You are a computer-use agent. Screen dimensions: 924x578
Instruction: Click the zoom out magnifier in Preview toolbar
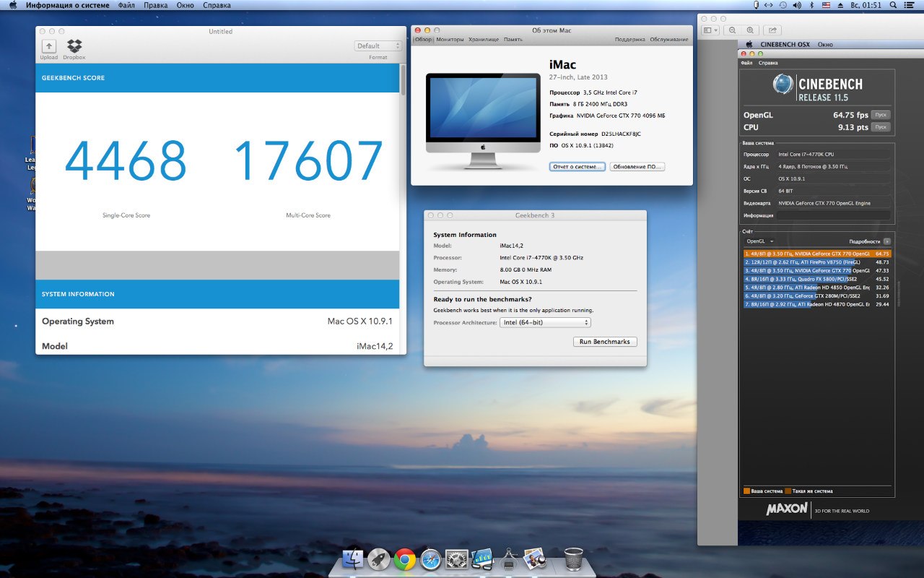[x=733, y=30]
